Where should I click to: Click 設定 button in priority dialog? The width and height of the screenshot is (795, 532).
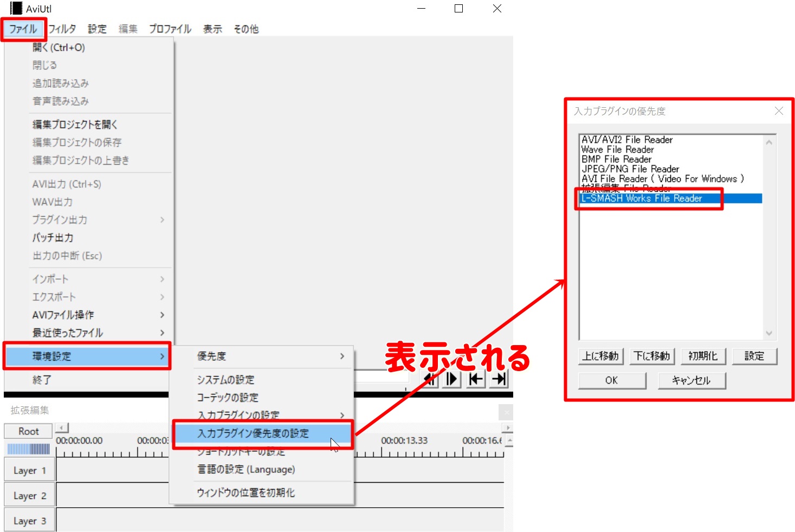coord(754,356)
